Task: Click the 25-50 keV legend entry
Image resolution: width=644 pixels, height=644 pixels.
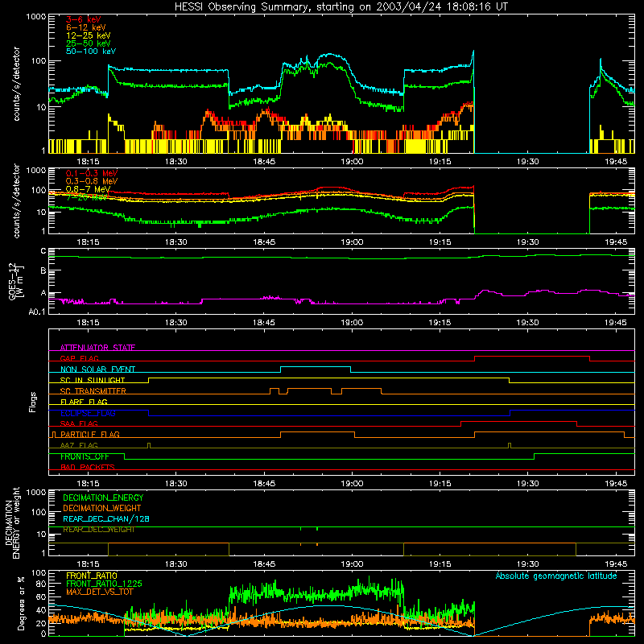Action: point(89,43)
